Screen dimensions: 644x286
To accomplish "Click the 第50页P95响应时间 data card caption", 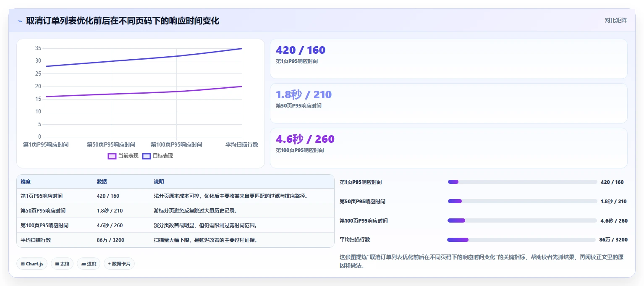I will tap(298, 106).
